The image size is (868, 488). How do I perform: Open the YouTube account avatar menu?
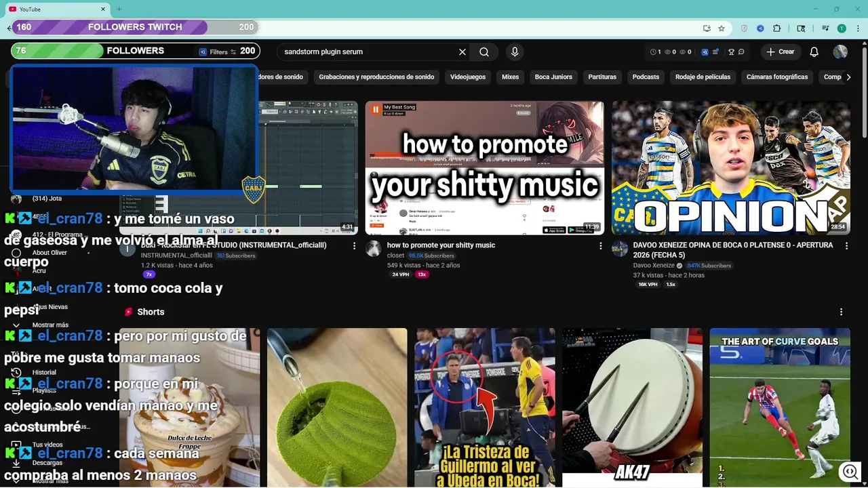(840, 52)
